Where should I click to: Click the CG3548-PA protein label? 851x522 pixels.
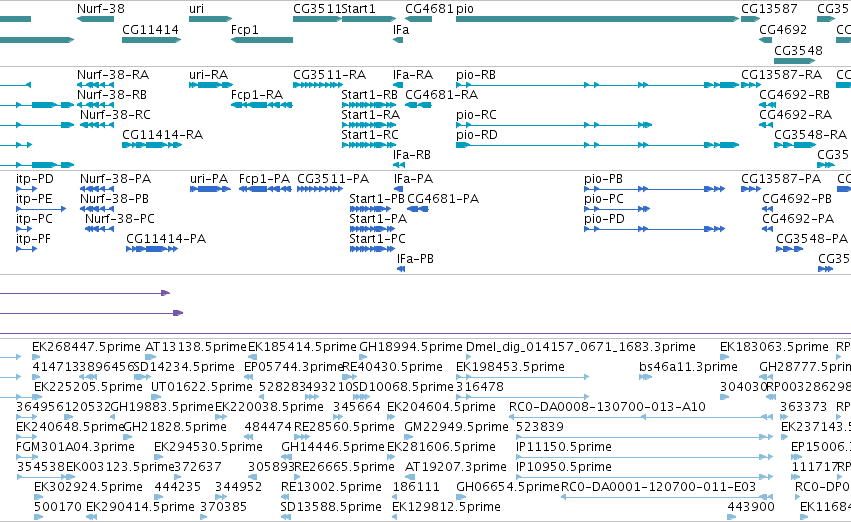(x=812, y=239)
